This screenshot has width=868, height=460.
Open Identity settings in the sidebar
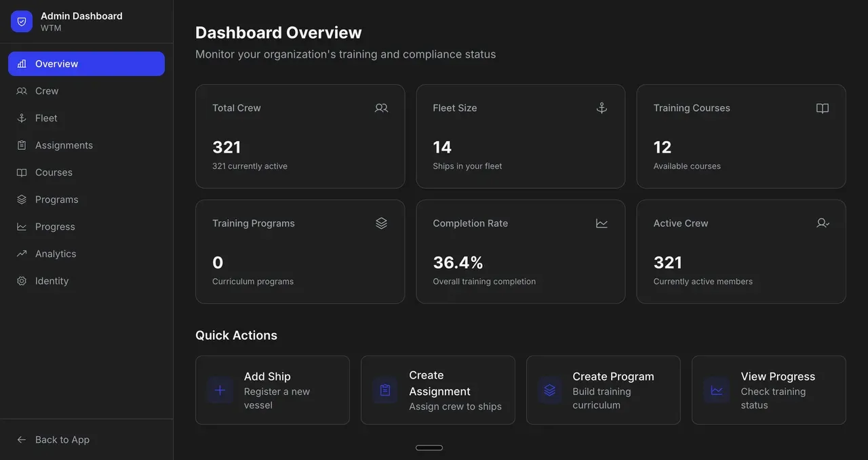point(52,281)
